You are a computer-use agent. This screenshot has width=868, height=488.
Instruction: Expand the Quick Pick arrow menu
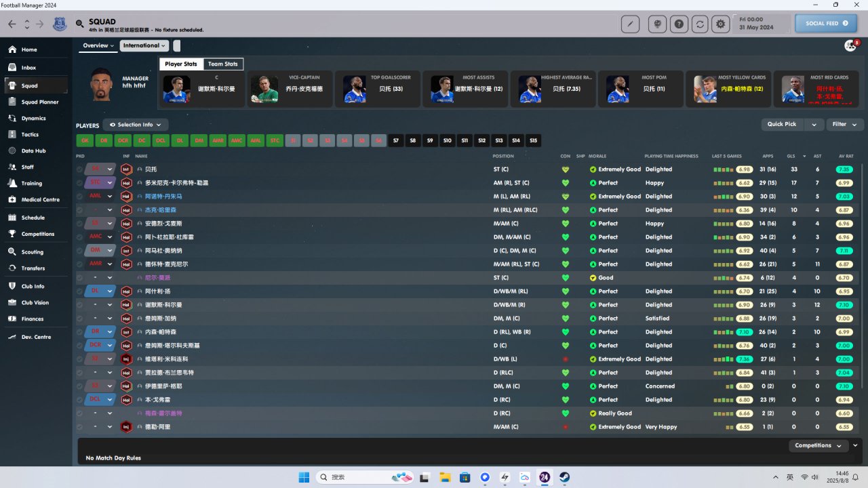tap(814, 124)
